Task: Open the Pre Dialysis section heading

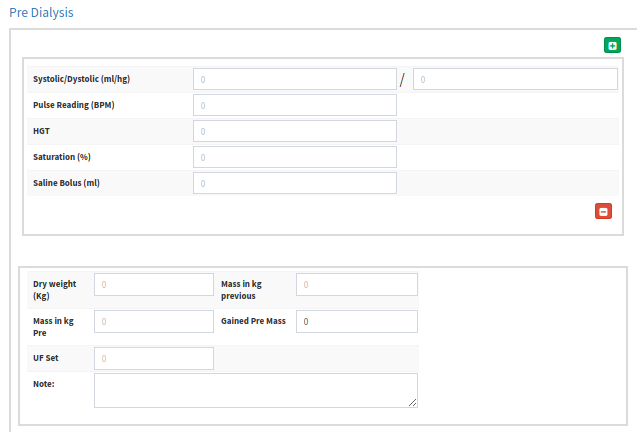Action: tap(40, 13)
